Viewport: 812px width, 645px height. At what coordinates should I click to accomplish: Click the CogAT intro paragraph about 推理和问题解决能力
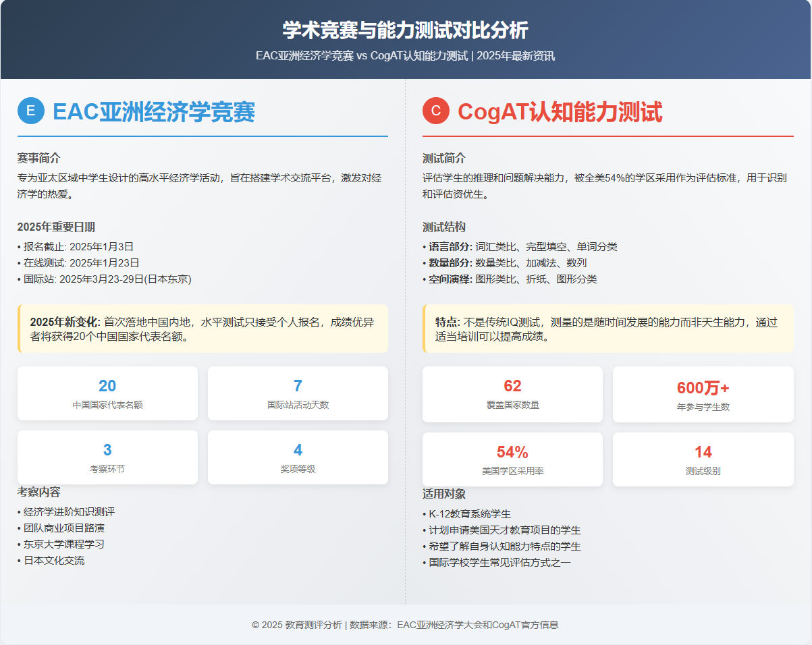point(605,186)
